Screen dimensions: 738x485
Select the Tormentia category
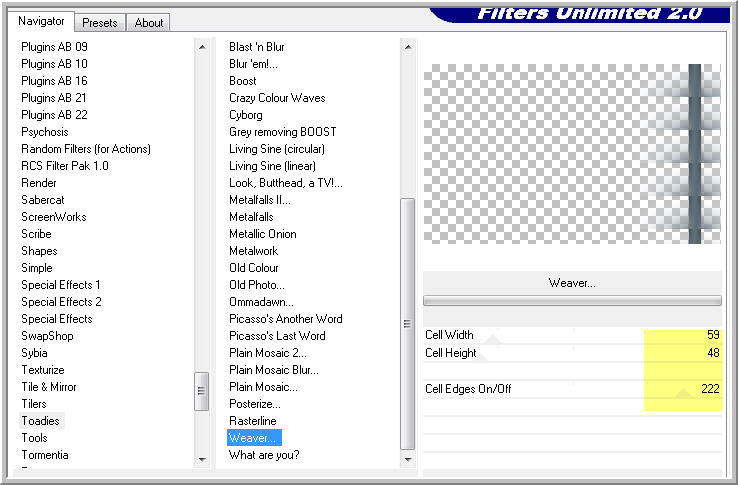coord(45,455)
